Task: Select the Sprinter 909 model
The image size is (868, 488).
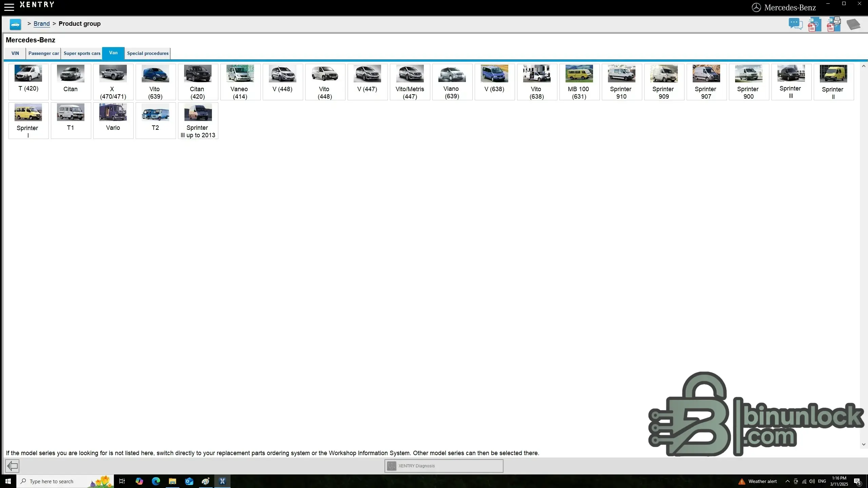Action: pos(664,82)
